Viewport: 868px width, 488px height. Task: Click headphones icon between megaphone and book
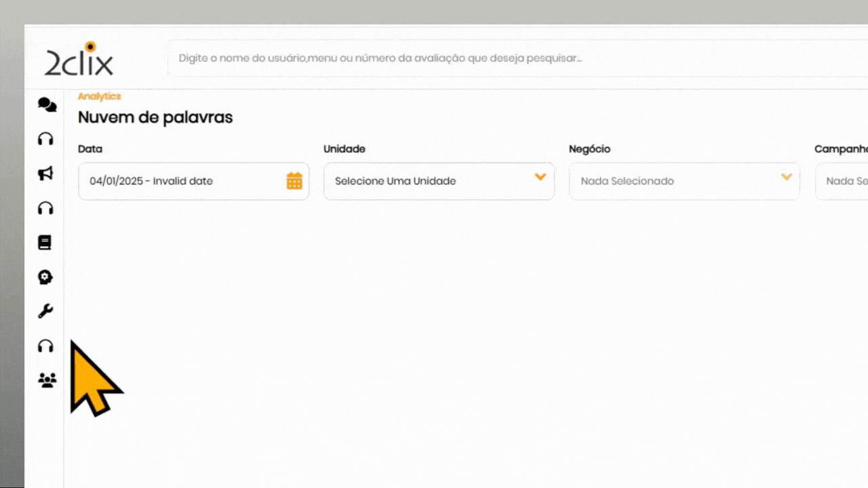[x=45, y=208]
